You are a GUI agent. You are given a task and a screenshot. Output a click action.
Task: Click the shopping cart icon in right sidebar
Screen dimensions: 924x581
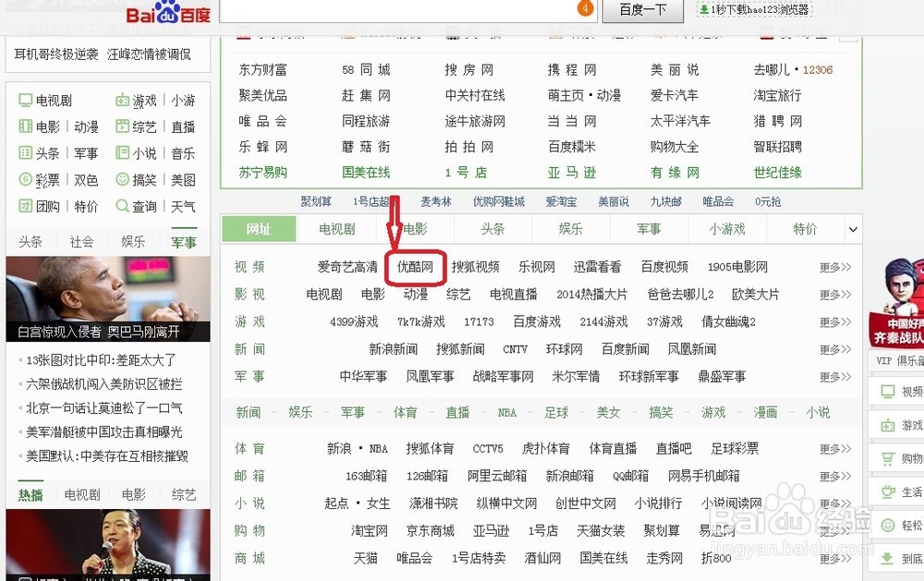(887, 458)
